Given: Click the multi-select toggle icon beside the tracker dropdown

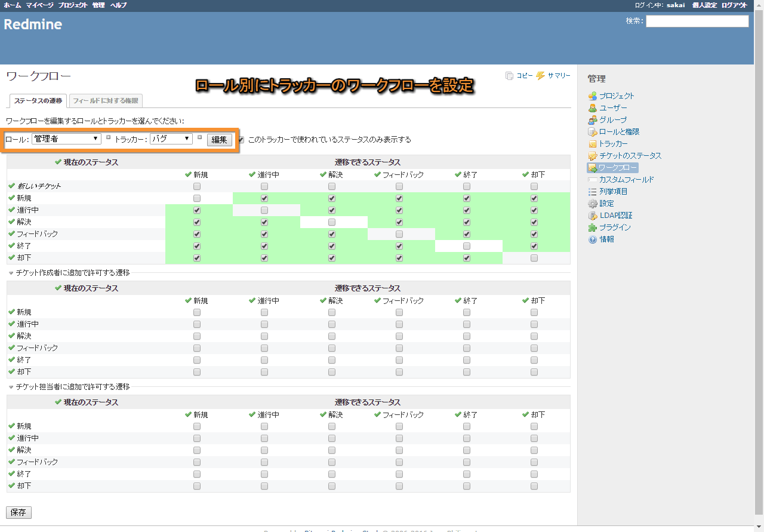Looking at the screenshot, I should click(x=199, y=137).
